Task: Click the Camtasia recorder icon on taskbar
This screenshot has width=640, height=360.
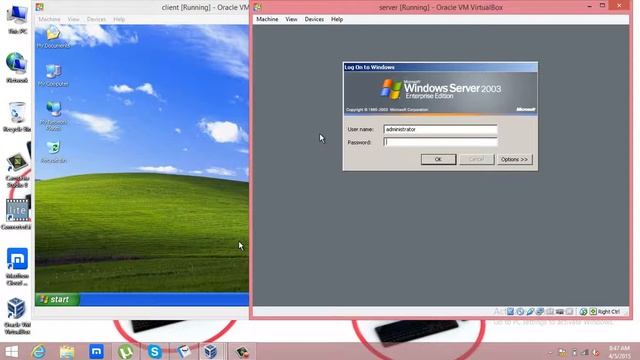Action: (x=241, y=351)
